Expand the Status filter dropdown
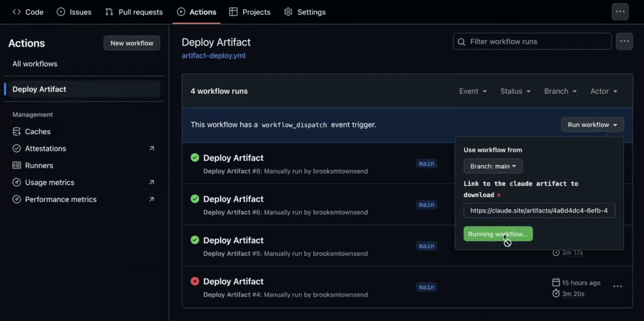Screen dimensions: 644x321 [x=515, y=91]
